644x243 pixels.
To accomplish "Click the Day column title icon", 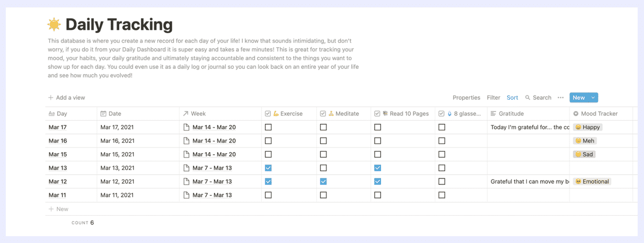I will click(x=51, y=113).
